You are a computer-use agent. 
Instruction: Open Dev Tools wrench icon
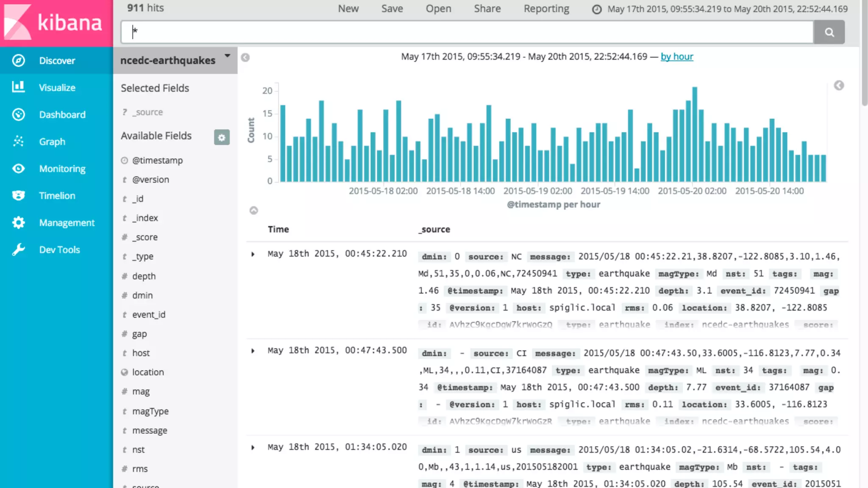[18, 250]
